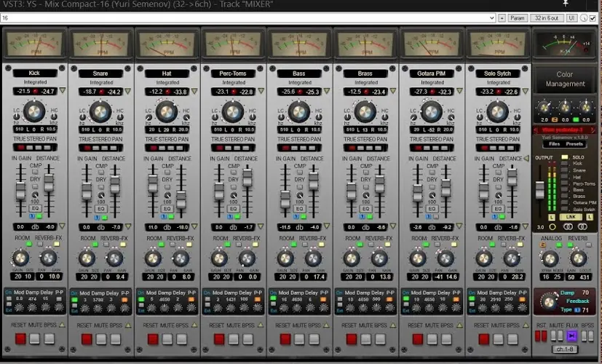Click the Room gain knob on Hat channel
Viewport: 602px width, 364px height.
pyautogui.click(x=153, y=258)
